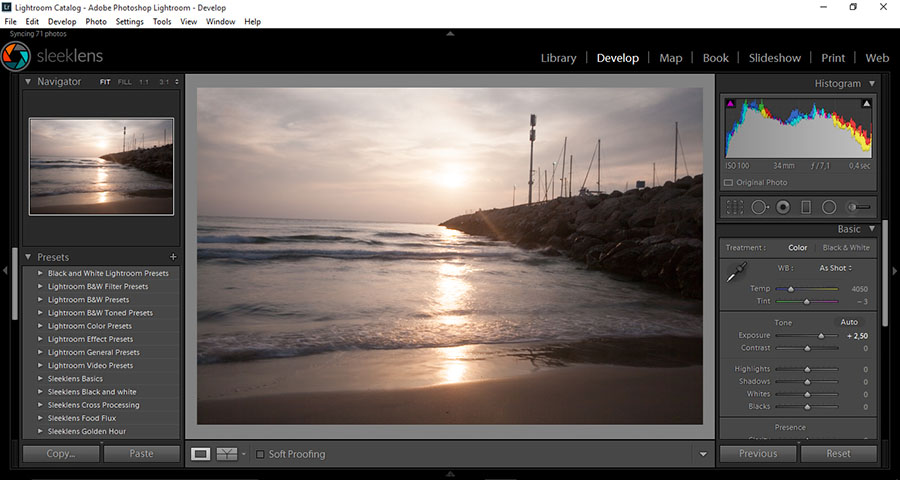Open the Photo menu
Screen dimensions: 900x480
96,21
